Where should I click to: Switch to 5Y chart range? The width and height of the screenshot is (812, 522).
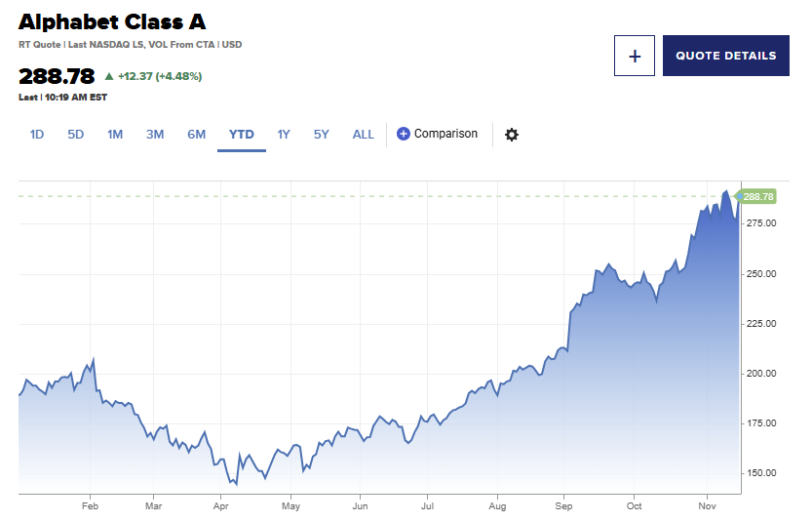[321, 135]
